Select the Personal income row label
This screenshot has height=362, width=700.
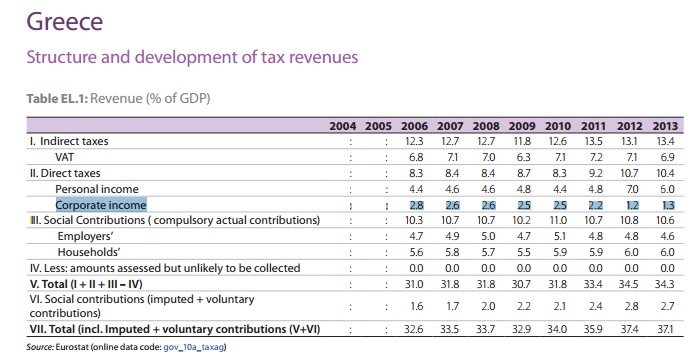[x=97, y=189]
